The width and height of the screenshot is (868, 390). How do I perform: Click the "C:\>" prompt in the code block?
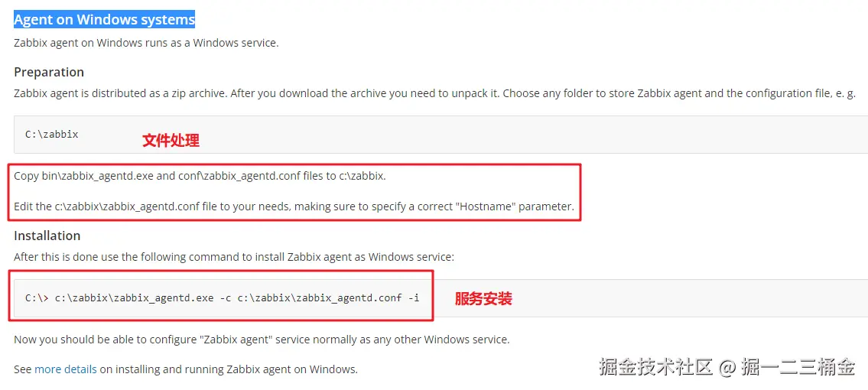tap(37, 297)
